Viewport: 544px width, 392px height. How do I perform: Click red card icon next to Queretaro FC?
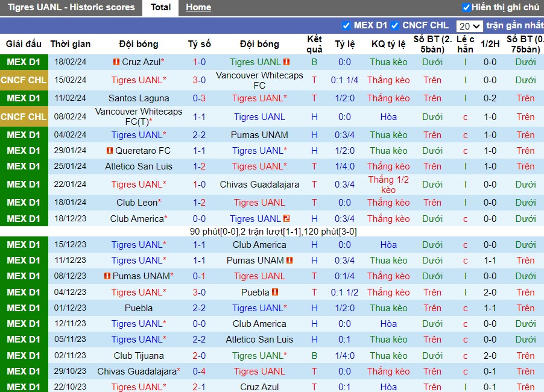tap(110, 151)
